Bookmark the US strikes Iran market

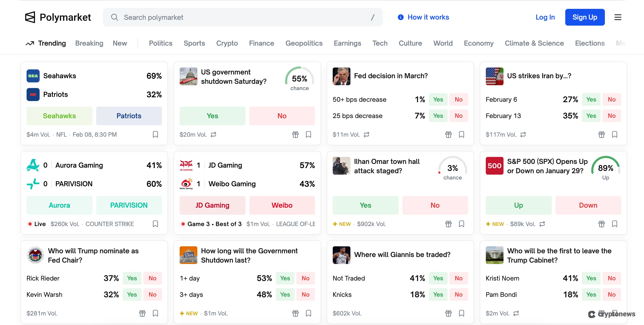[614, 134]
